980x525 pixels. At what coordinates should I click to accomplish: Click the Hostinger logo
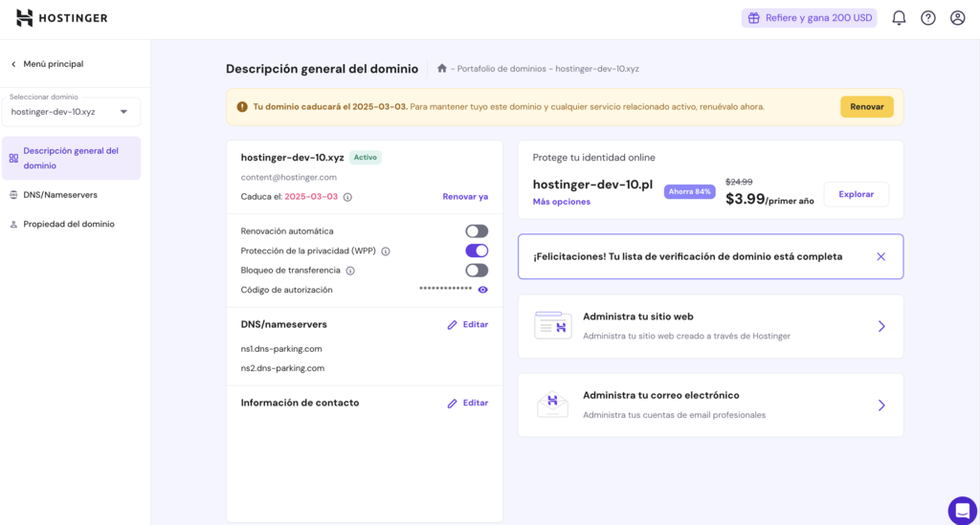[x=61, y=18]
